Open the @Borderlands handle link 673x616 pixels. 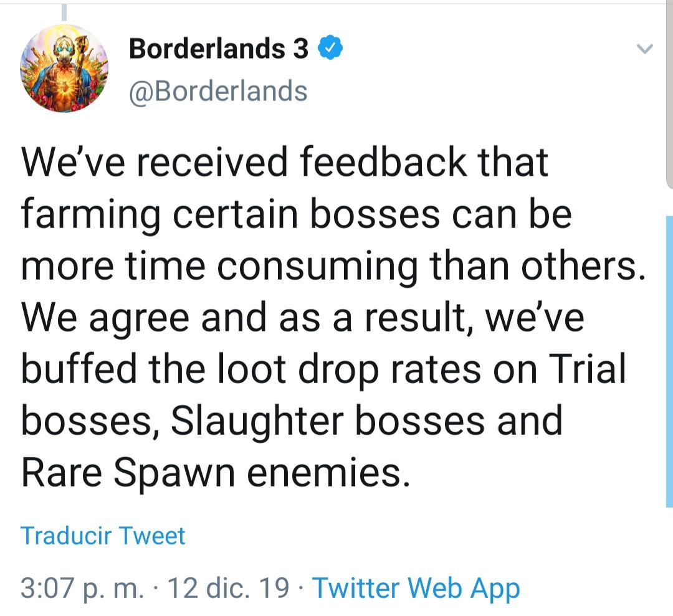click(218, 91)
